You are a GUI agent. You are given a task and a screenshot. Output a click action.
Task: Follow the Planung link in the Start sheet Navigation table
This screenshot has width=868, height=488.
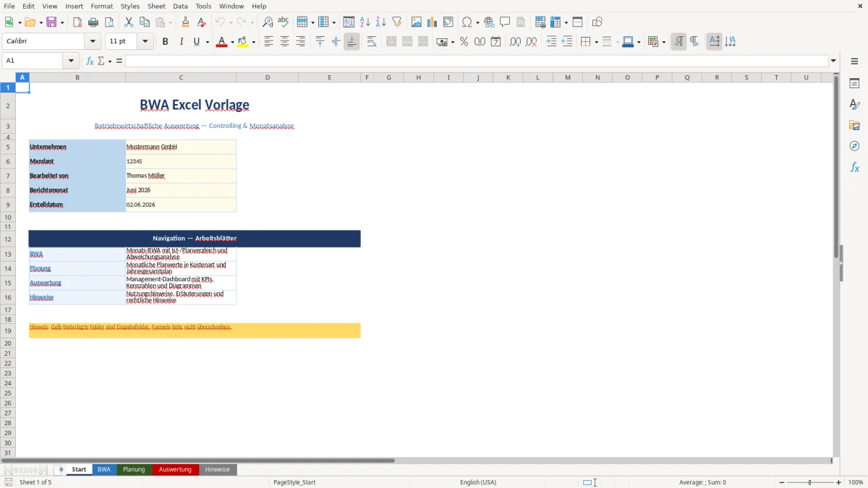[40, 268]
